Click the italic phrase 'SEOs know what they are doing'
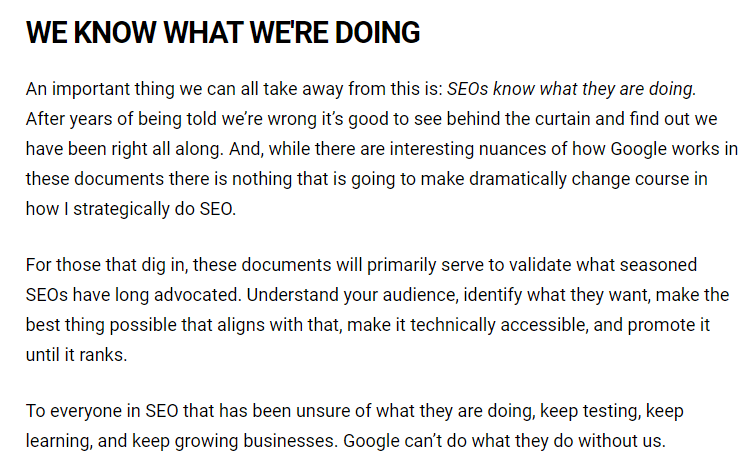The image size is (752, 465). click(569, 88)
